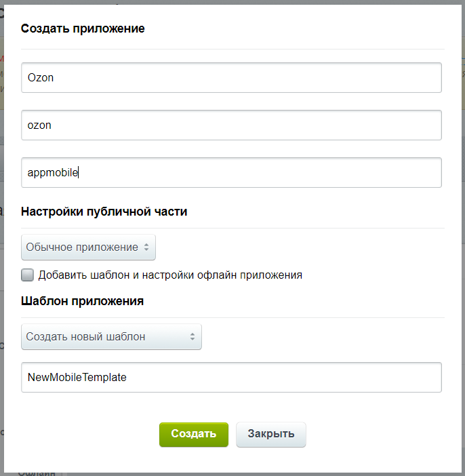Click the word "Обычное" in the type selector
The image size is (465, 476).
(46, 247)
